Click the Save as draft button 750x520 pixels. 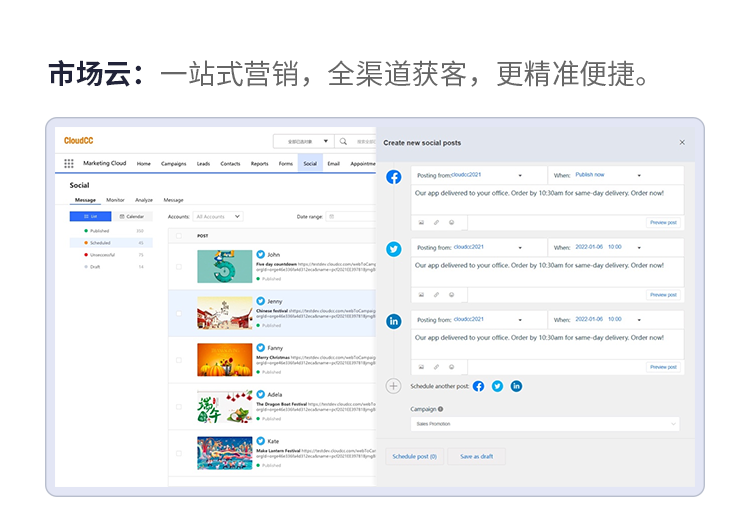click(x=476, y=456)
